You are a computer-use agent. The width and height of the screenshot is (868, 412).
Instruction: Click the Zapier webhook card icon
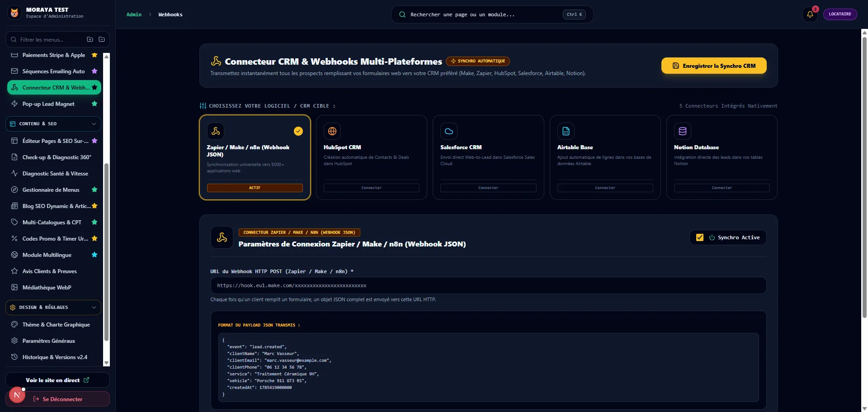[x=216, y=131]
